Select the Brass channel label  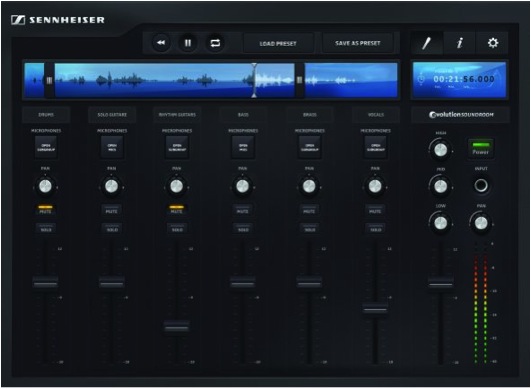point(310,115)
